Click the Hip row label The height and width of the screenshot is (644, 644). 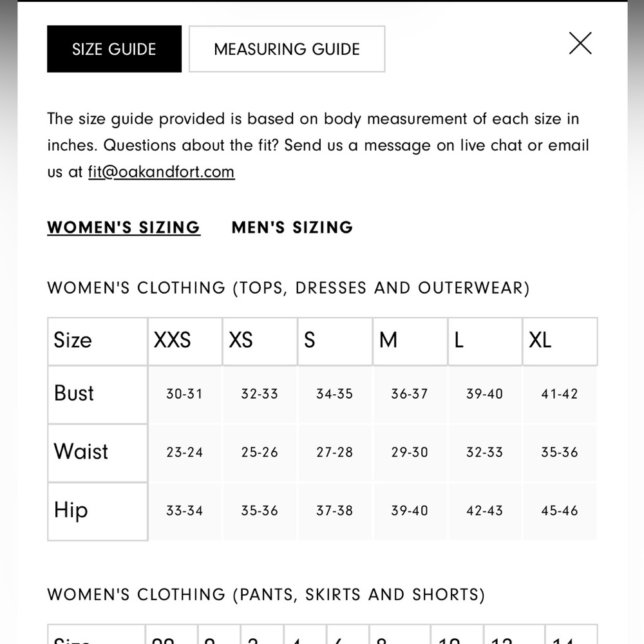coord(97,511)
